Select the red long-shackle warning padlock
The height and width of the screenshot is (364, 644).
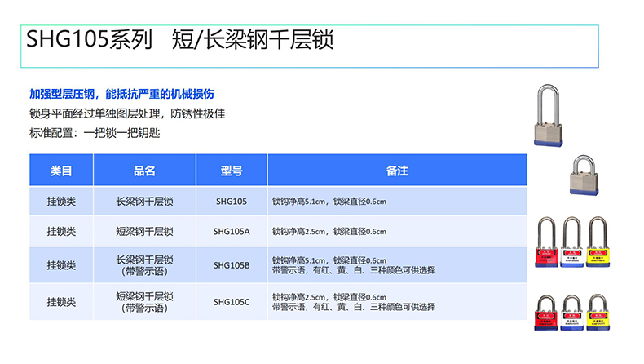547,244
